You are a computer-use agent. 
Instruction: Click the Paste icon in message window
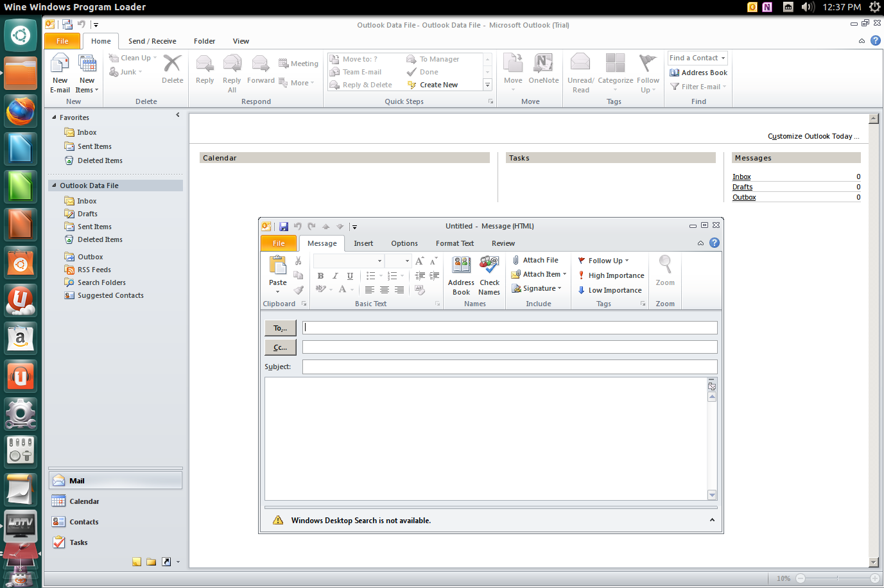(278, 265)
